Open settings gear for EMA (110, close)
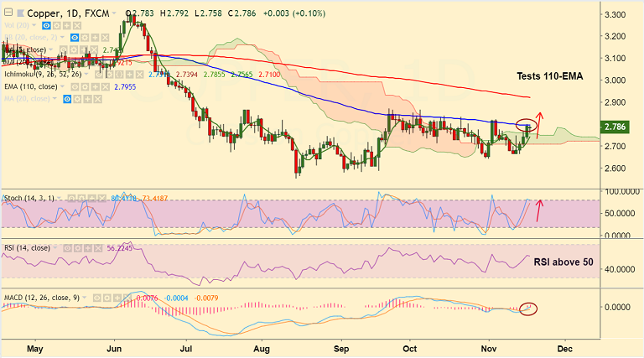644x358 pixels. click(x=85, y=86)
